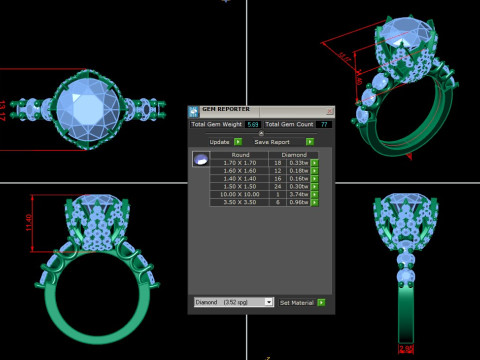Screen dimensions: 480x360
Task: Select the 3.50 X 3.50 size cell
Action: [240, 202]
